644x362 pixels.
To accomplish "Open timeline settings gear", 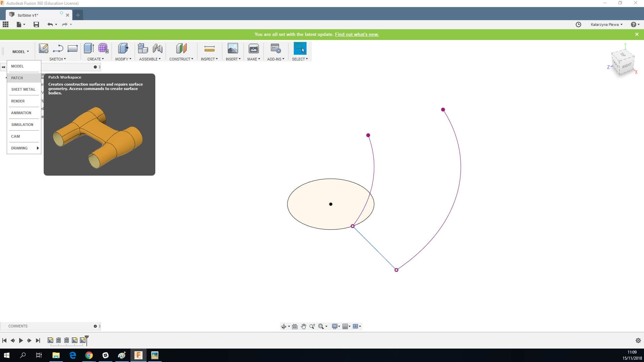I will point(638,341).
